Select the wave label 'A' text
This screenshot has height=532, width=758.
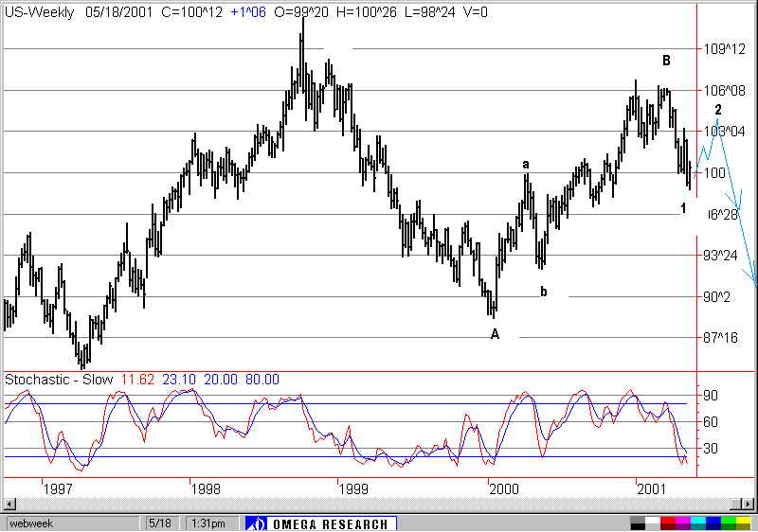pos(495,334)
